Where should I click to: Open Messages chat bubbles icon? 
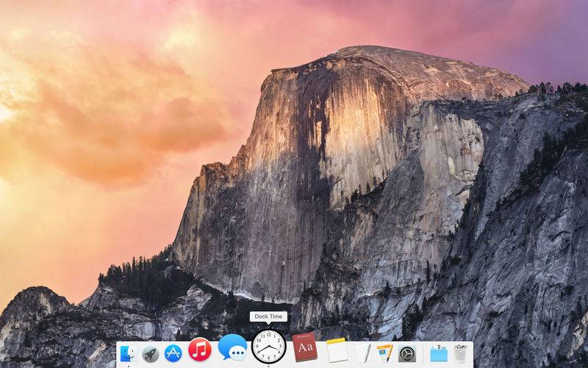pyautogui.click(x=232, y=347)
